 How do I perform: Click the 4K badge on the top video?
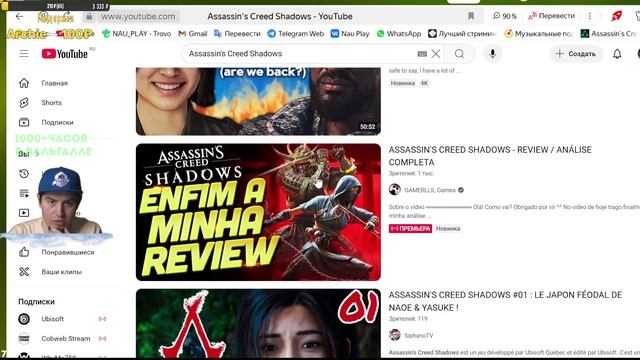pyautogui.click(x=424, y=83)
